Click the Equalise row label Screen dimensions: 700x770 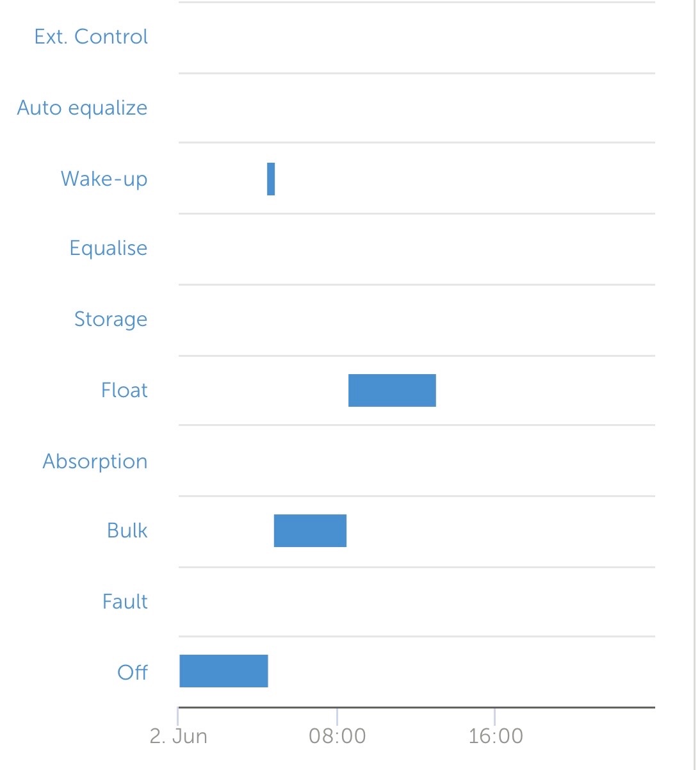pyautogui.click(x=108, y=249)
